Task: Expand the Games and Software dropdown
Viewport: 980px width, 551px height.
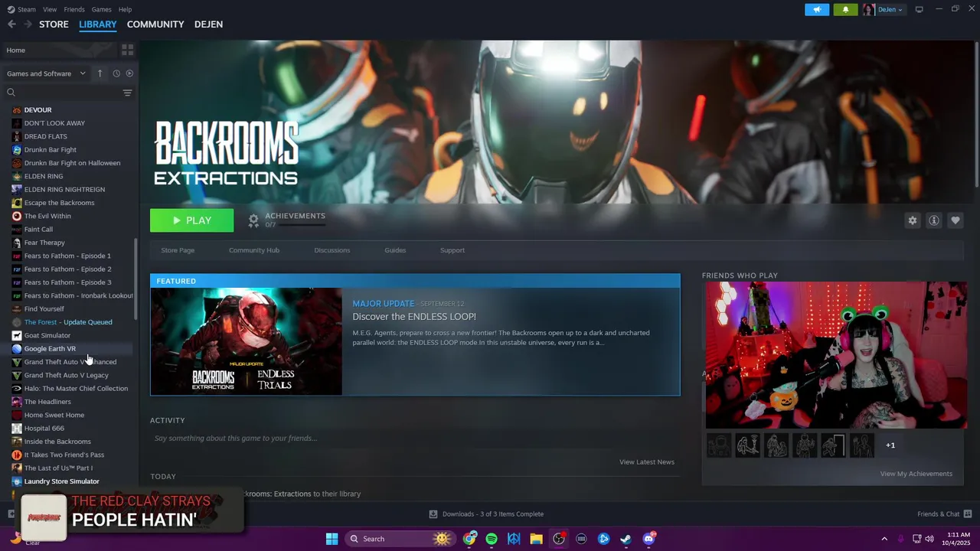Action: pyautogui.click(x=46, y=73)
